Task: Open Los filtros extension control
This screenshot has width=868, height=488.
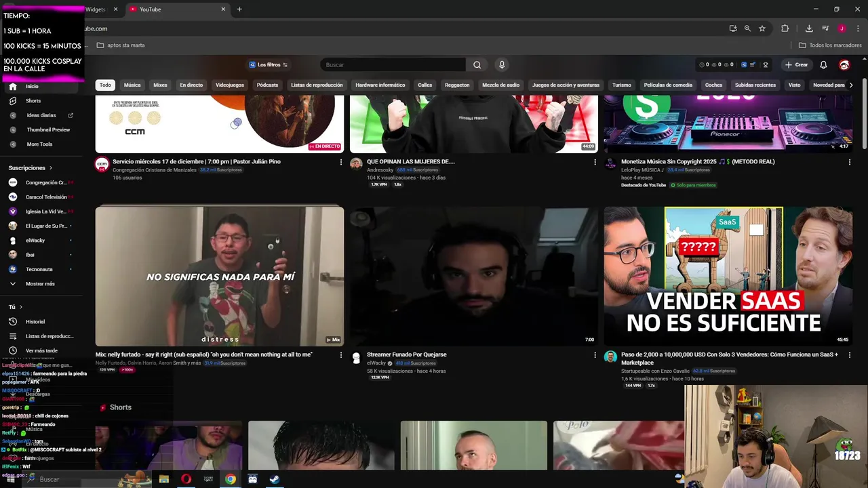Action: 269,65
